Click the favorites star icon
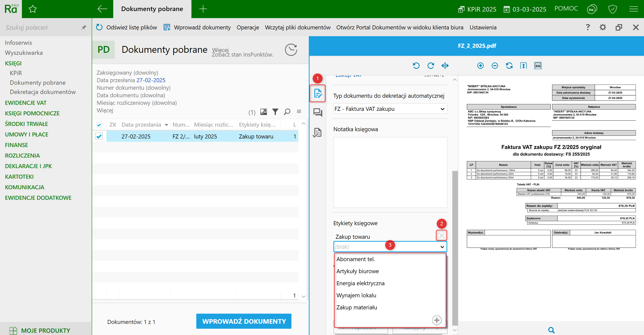 pyautogui.click(x=33, y=9)
